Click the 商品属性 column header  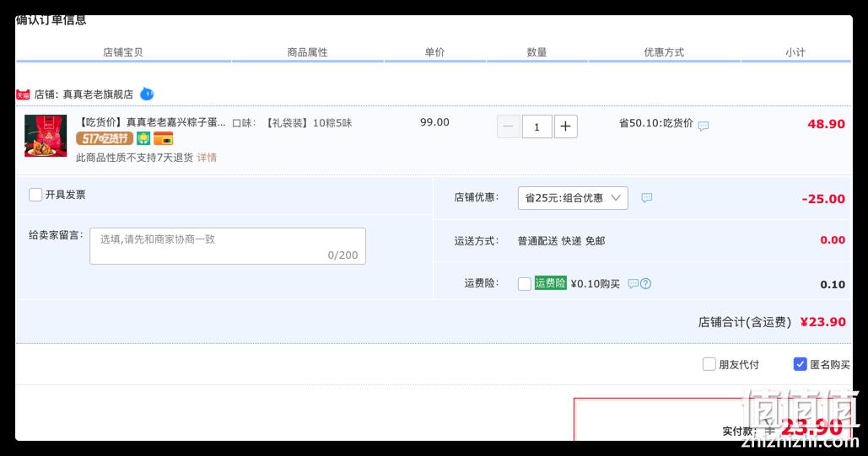coord(307,52)
